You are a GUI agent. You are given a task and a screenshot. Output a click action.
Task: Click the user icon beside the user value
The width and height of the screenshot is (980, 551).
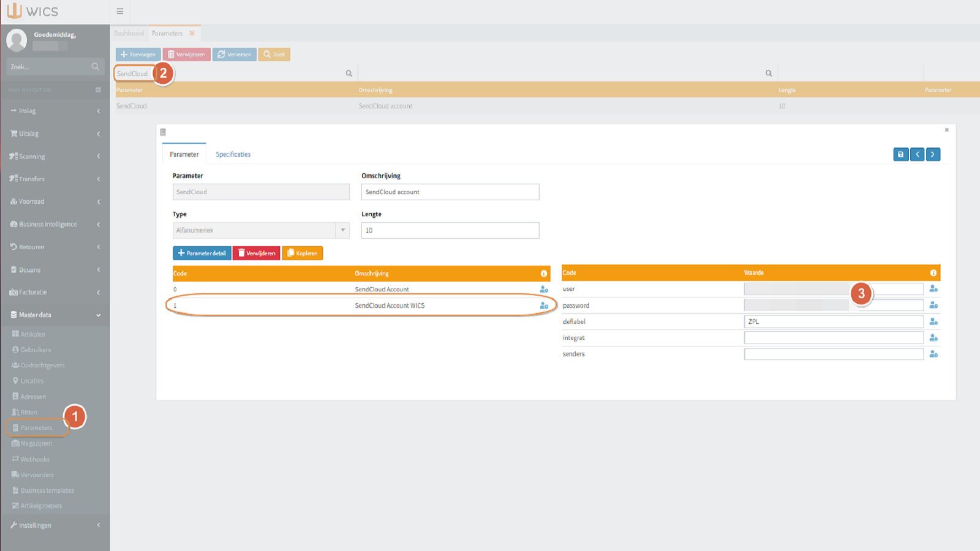coord(933,288)
